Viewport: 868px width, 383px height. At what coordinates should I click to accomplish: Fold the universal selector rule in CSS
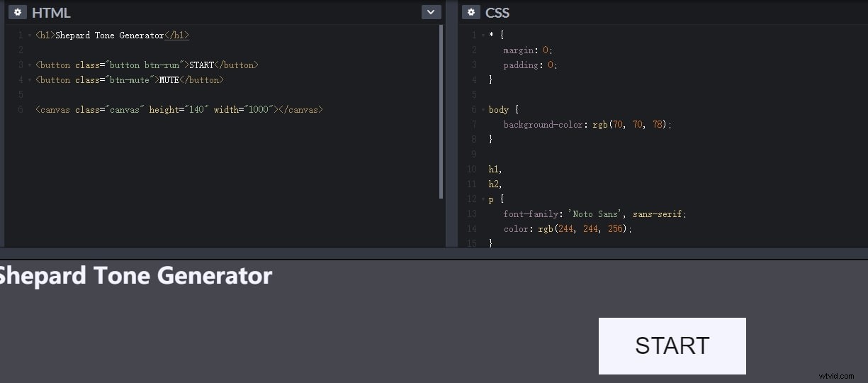[x=483, y=35]
